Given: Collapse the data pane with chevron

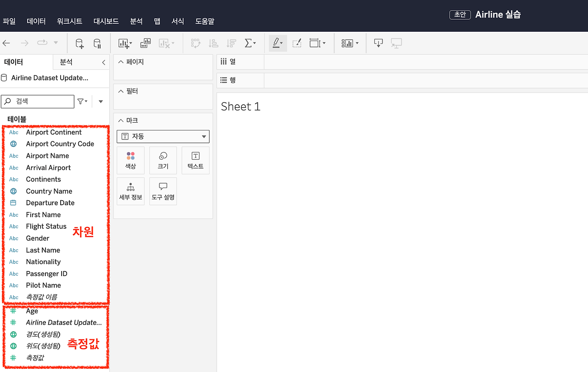Looking at the screenshot, I should (104, 62).
